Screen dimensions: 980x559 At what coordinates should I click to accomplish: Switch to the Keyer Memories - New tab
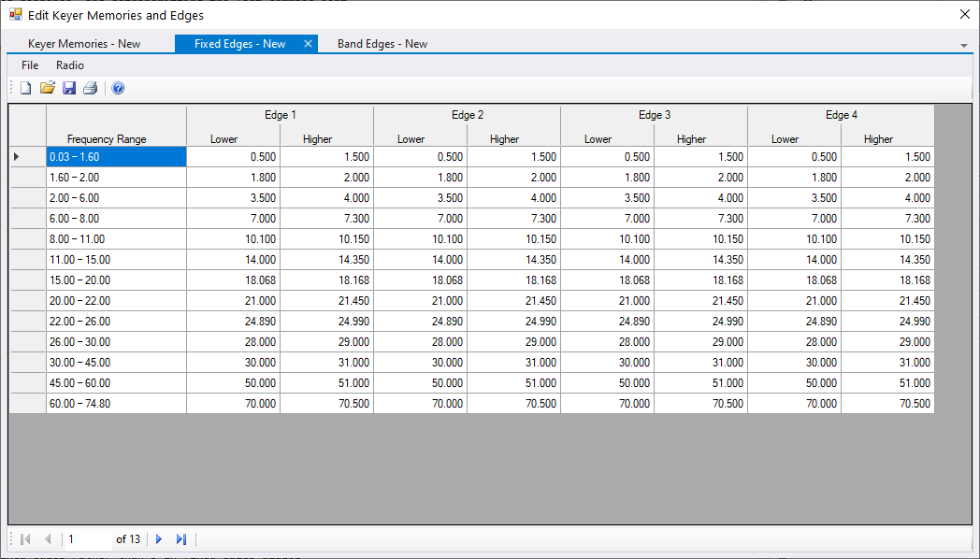point(84,44)
